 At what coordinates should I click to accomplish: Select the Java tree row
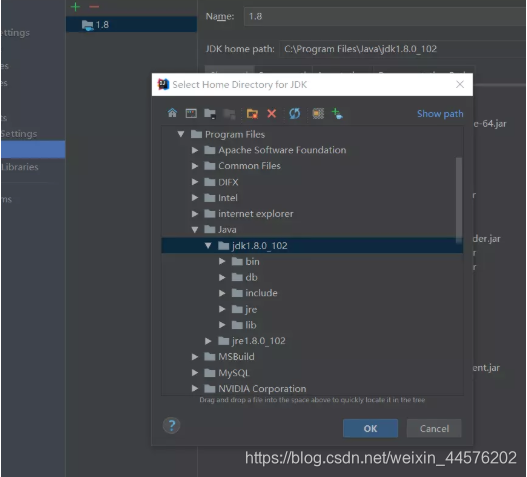click(x=312, y=230)
